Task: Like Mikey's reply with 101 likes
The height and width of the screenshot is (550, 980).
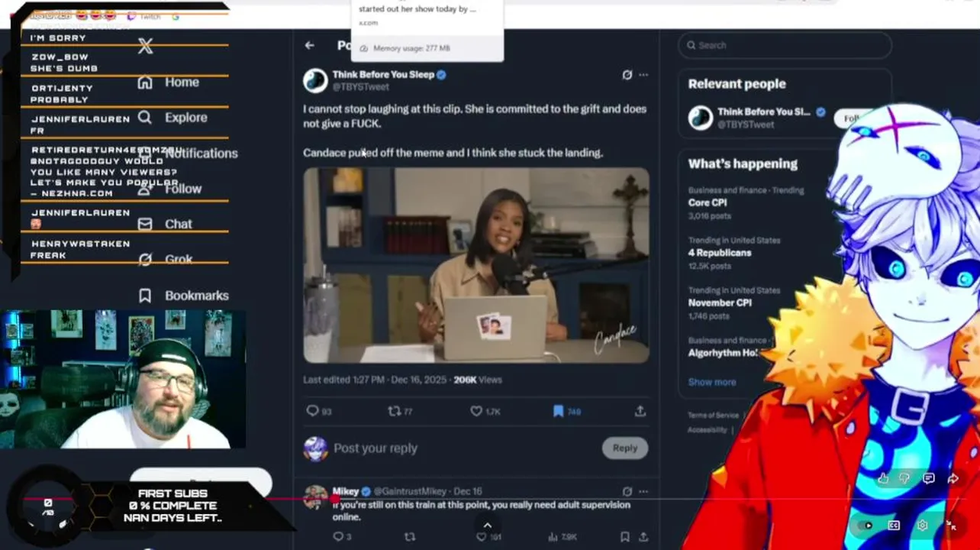Action: [481, 537]
